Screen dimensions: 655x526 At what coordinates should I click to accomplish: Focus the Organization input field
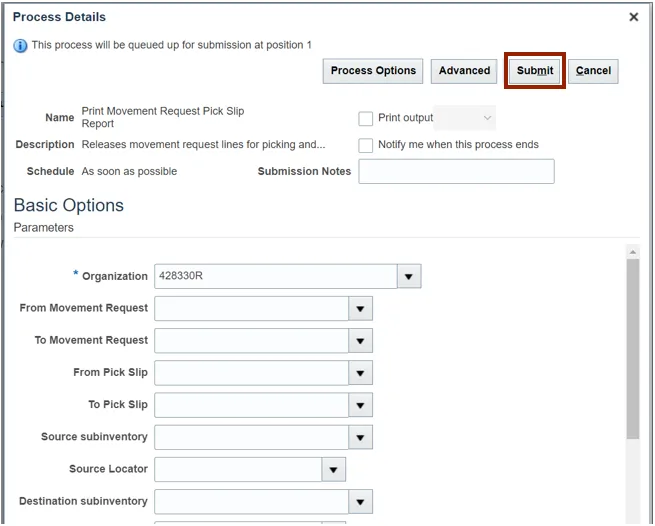(x=275, y=277)
